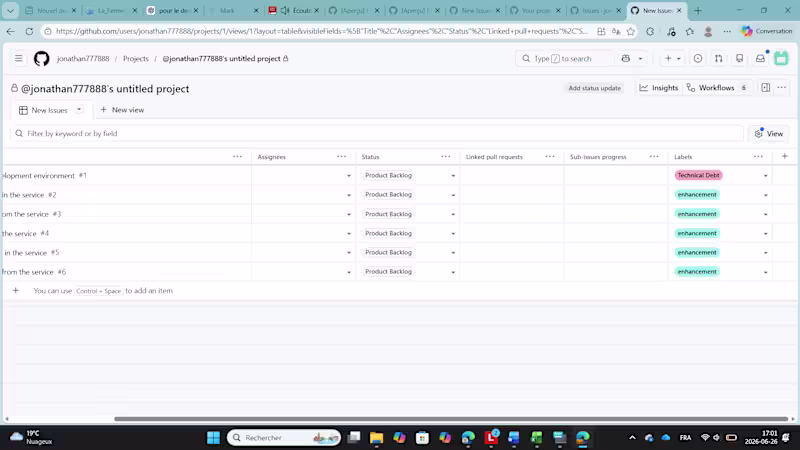Click the Technical Debt label

pos(698,176)
